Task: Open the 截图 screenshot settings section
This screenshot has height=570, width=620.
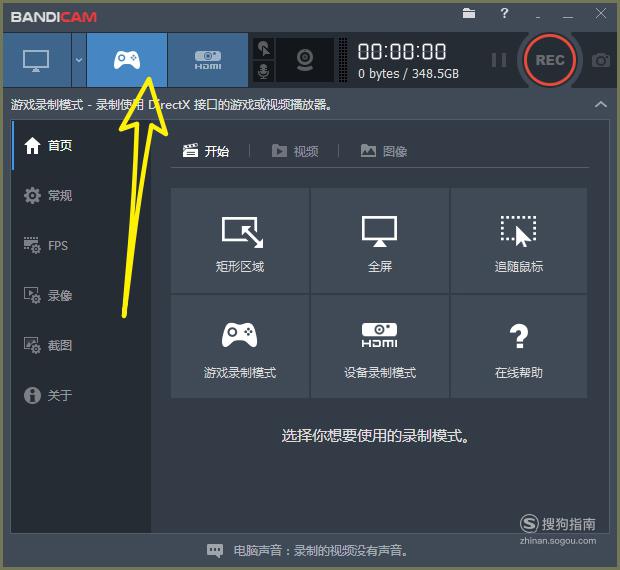Action: pos(48,345)
